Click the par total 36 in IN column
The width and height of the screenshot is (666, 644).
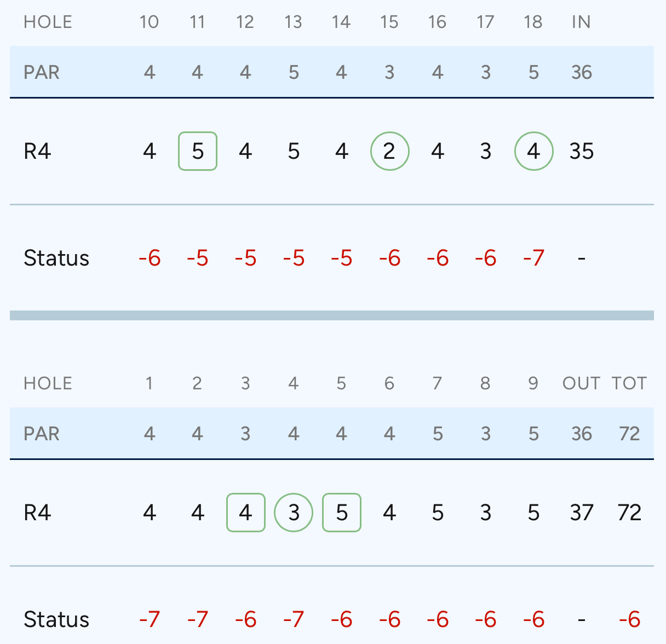pyautogui.click(x=581, y=72)
